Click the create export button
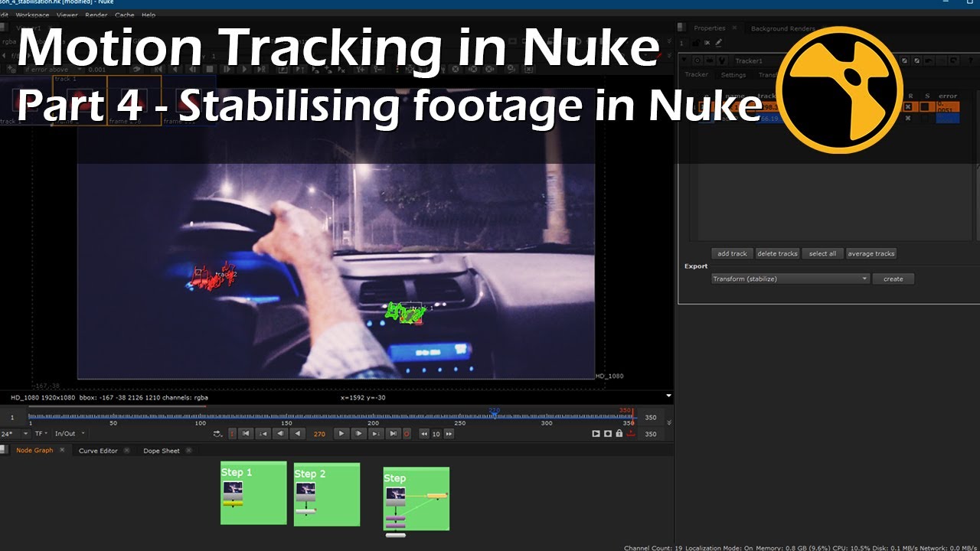980x551 pixels. (893, 279)
